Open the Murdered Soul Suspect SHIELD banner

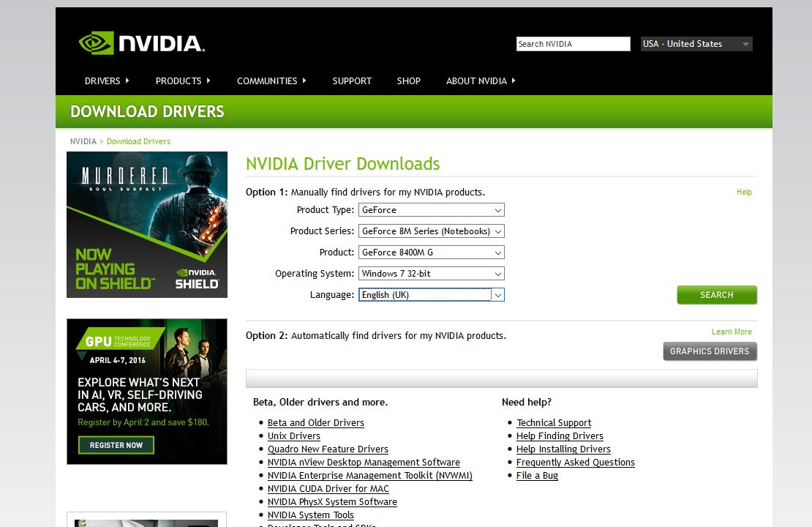(147, 225)
